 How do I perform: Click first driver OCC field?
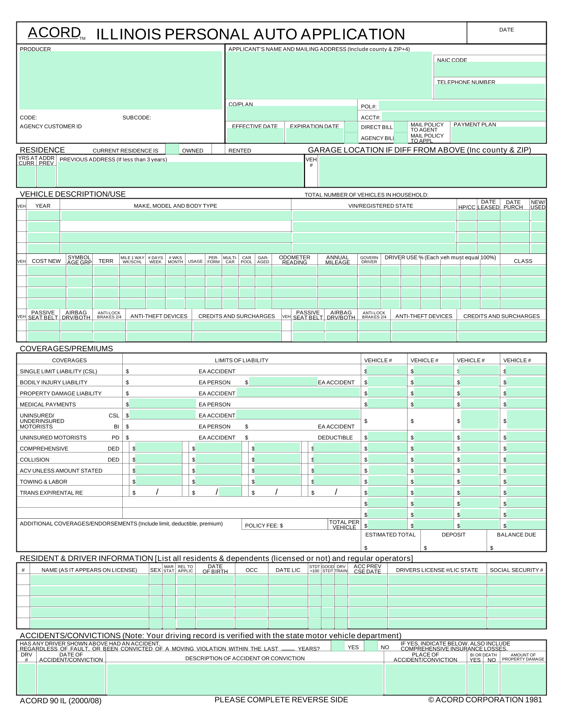pos(251,580)
